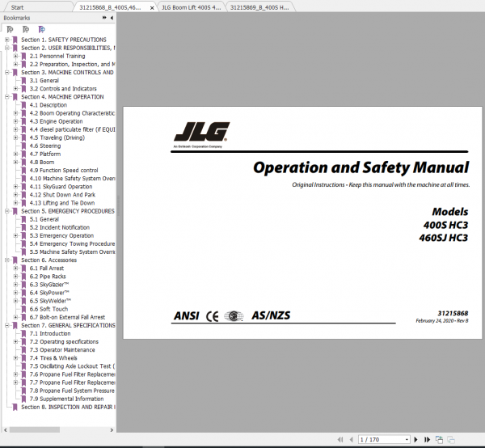Open bookmark 4.7 Platform
Viewport: 485px width, 448px height.
pyautogui.click(x=45, y=154)
